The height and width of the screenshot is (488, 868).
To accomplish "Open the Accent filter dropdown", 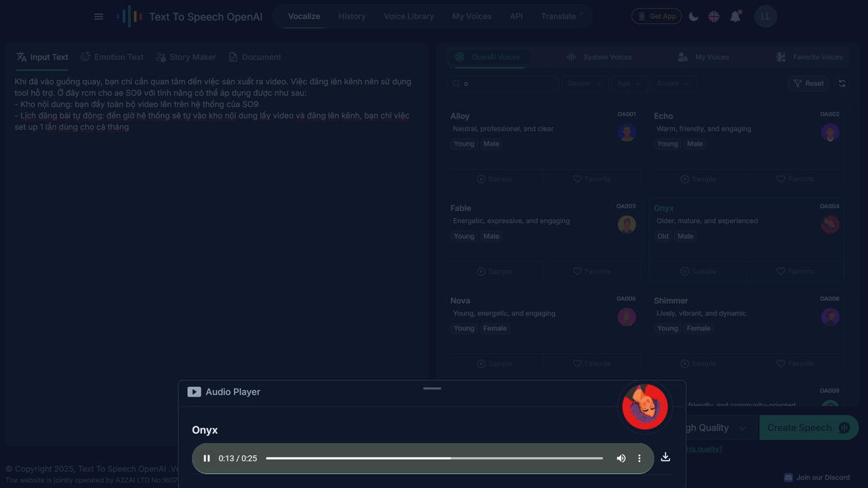I will pyautogui.click(x=673, y=83).
